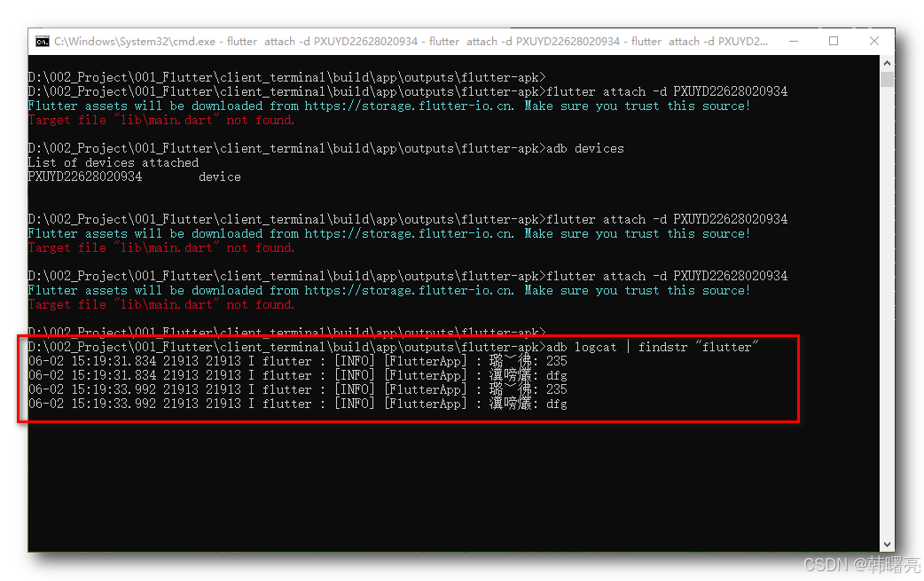Click last log line at 15:19:33.992 ending dfg
This screenshot has width=924, height=581.
pos(298,404)
